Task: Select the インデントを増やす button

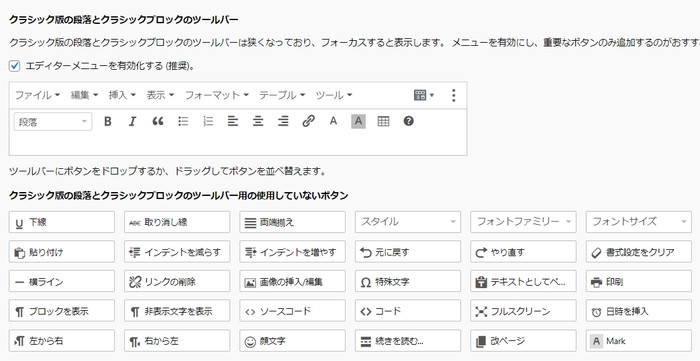Action: pos(292,252)
